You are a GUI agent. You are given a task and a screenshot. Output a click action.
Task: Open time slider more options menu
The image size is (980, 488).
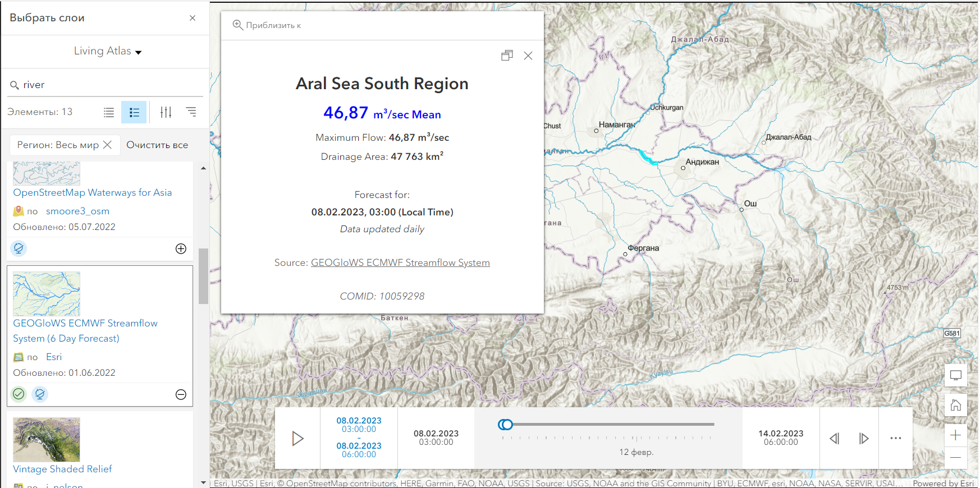[x=896, y=439]
